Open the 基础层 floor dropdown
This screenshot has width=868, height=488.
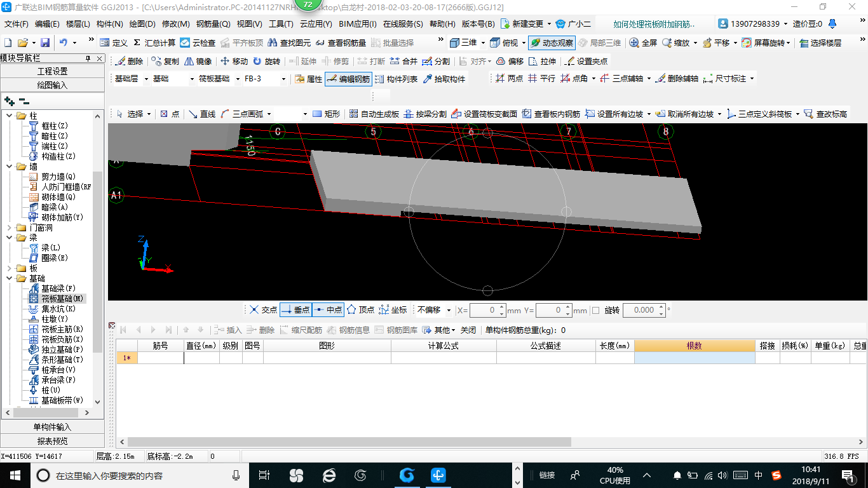tap(146, 79)
